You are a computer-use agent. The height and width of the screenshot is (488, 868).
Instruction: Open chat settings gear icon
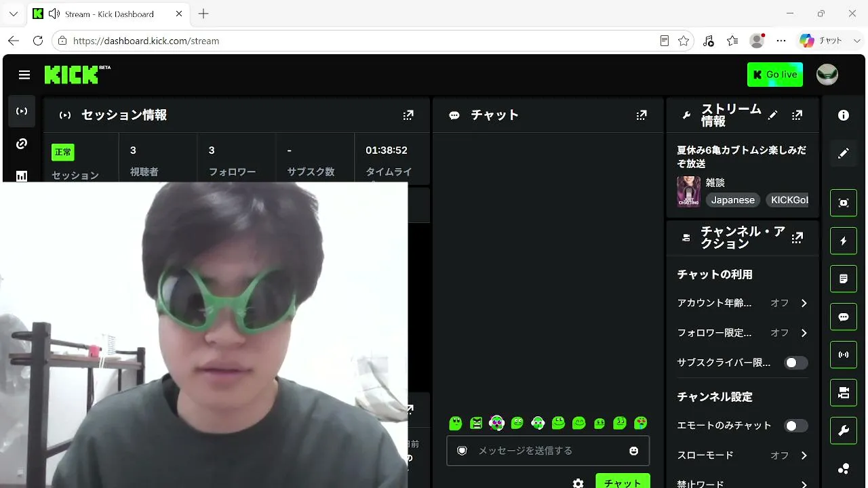[578, 483]
